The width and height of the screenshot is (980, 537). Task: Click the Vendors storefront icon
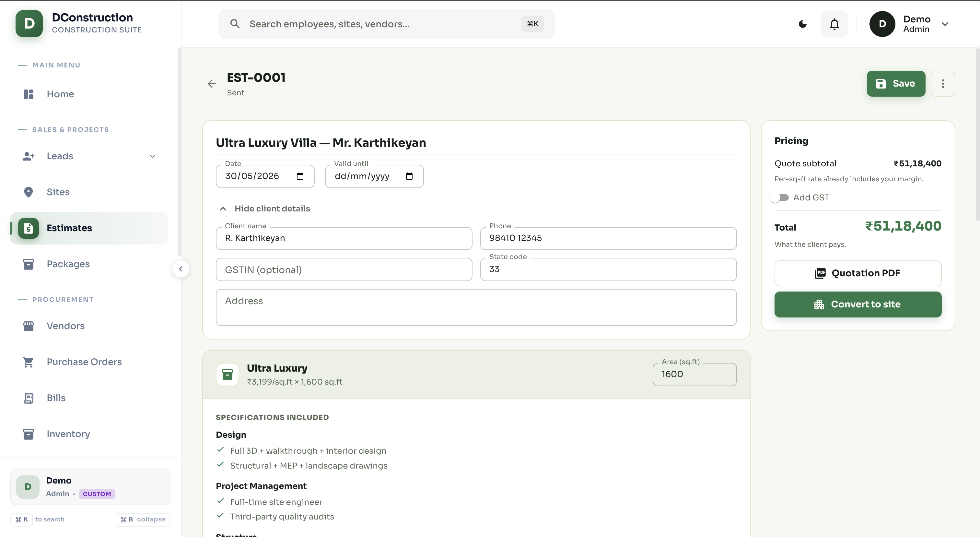coord(29,326)
